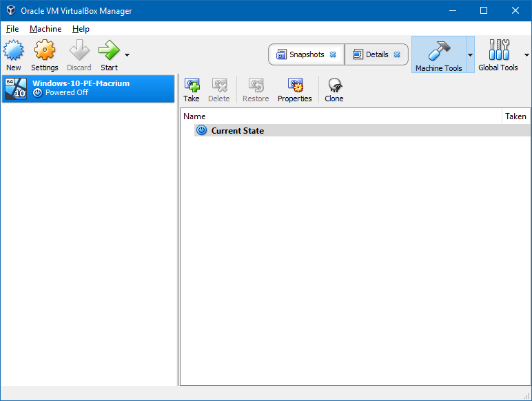
Task: Open Settings with the gear icon
Action: (x=44, y=50)
